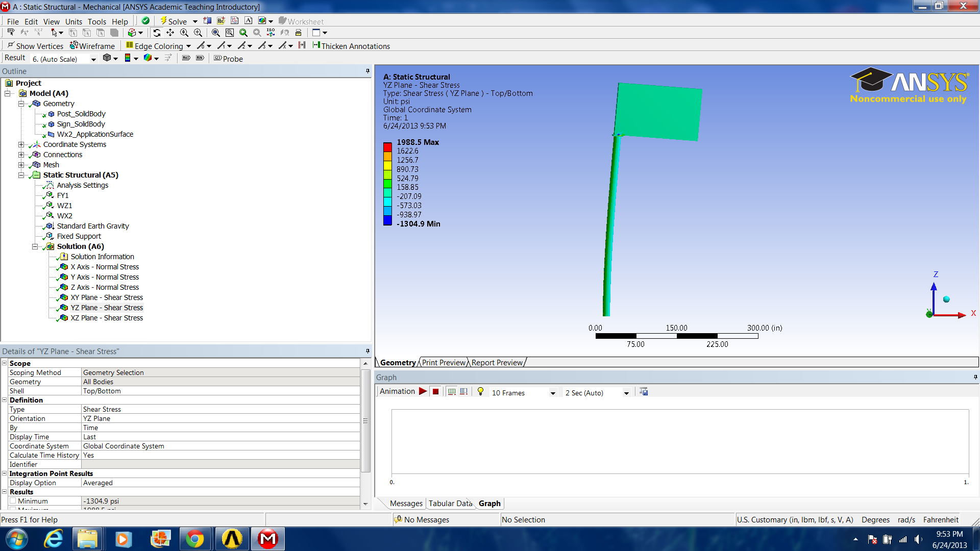This screenshot has height=551, width=980.
Task: Toggle the Show Vertices option
Action: pos(35,46)
